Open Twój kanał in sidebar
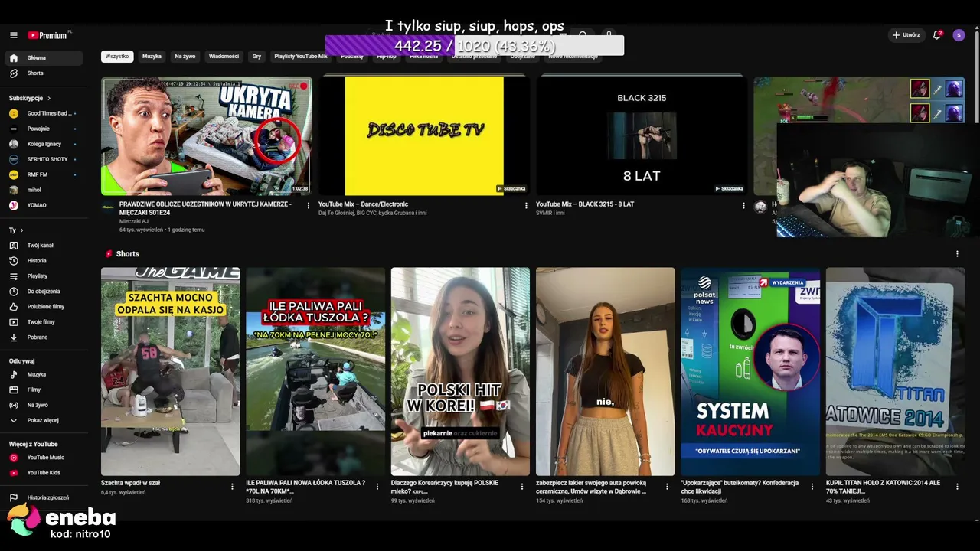 44,246
